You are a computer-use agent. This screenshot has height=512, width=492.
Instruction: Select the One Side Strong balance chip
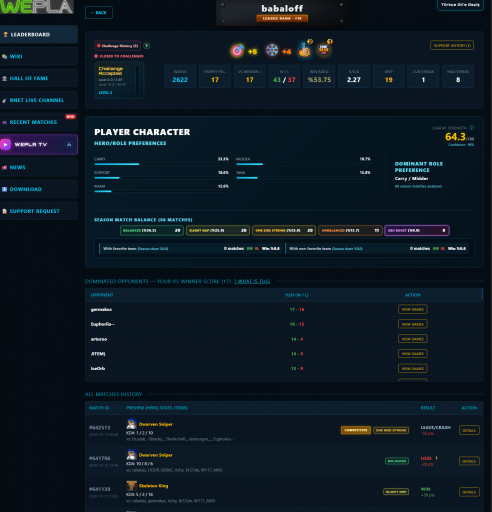[x=284, y=230]
